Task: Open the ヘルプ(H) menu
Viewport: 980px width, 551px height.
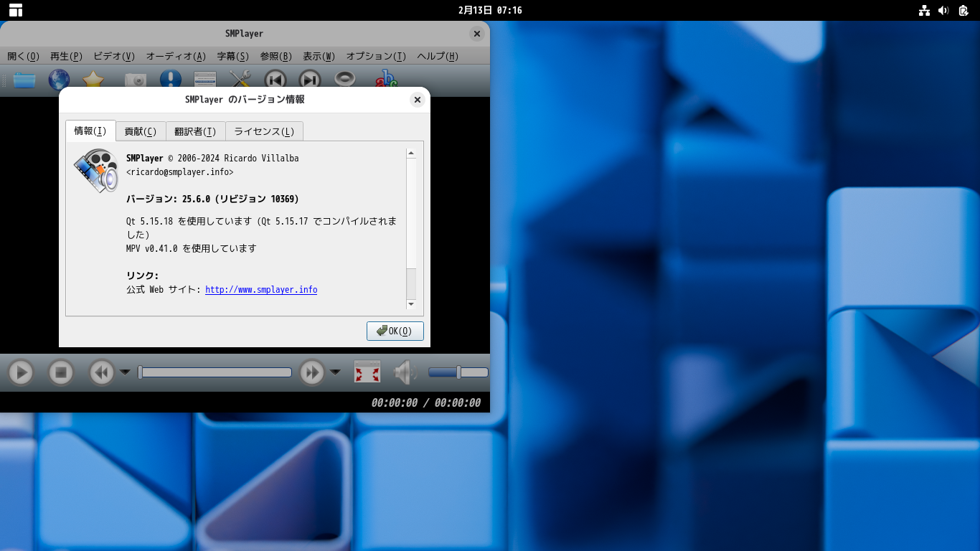Action: [x=438, y=56]
